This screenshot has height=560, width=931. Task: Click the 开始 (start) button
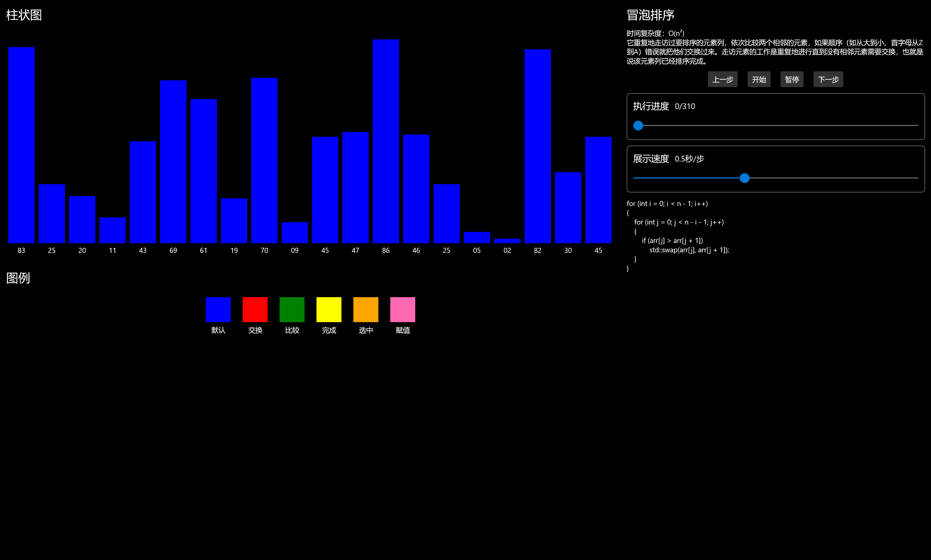click(758, 79)
